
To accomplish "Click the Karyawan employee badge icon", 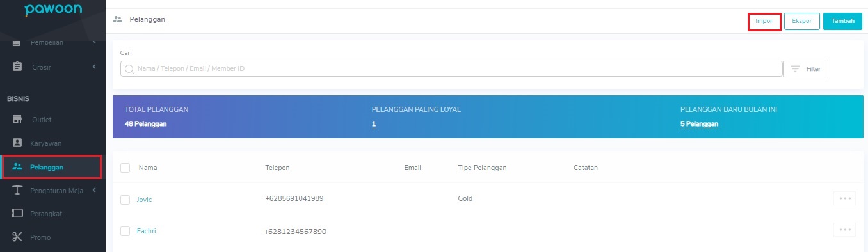I will (x=17, y=143).
